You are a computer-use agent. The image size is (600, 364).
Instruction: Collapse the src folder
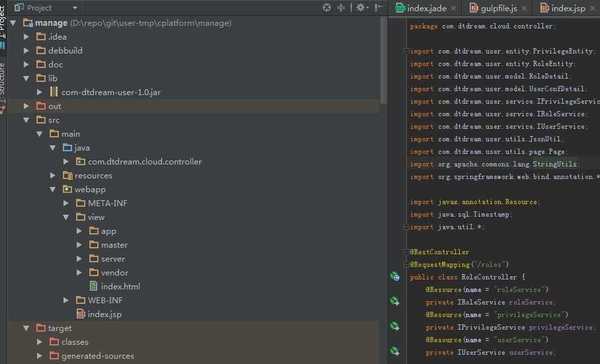26,120
